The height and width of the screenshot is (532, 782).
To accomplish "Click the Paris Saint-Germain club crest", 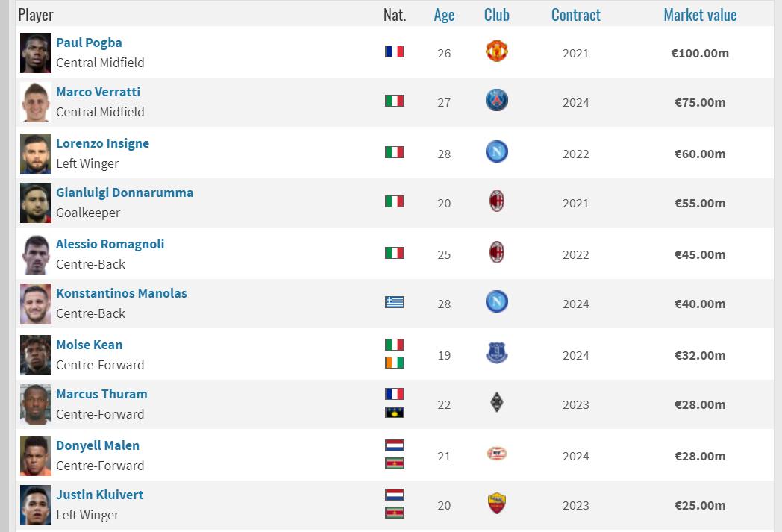I will pos(496,100).
